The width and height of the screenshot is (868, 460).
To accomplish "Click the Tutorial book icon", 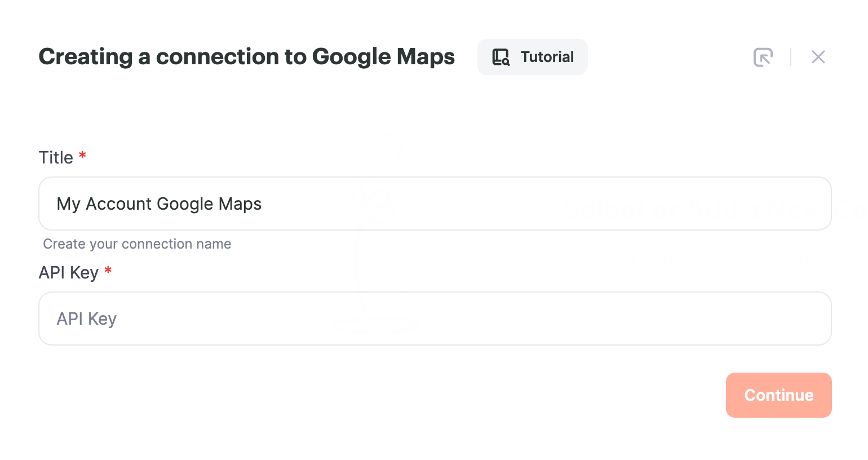I will pos(501,57).
